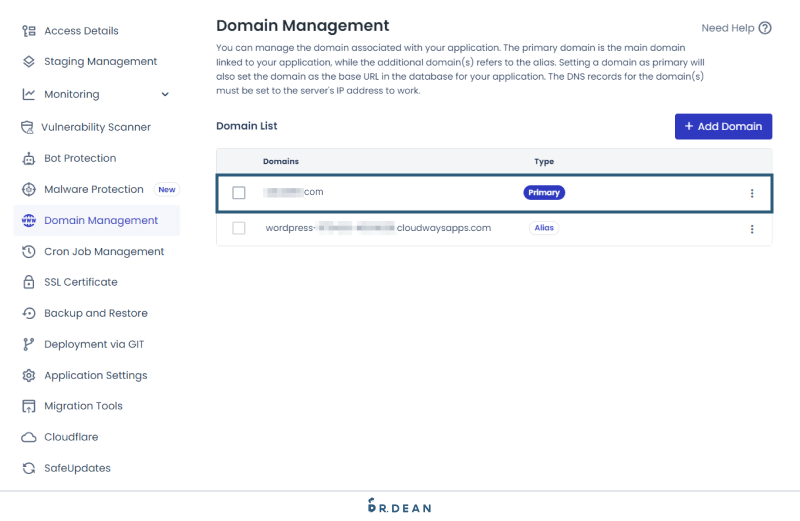Click the Add Domain button
Viewport: 800px width, 521px height.
(x=723, y=127)
